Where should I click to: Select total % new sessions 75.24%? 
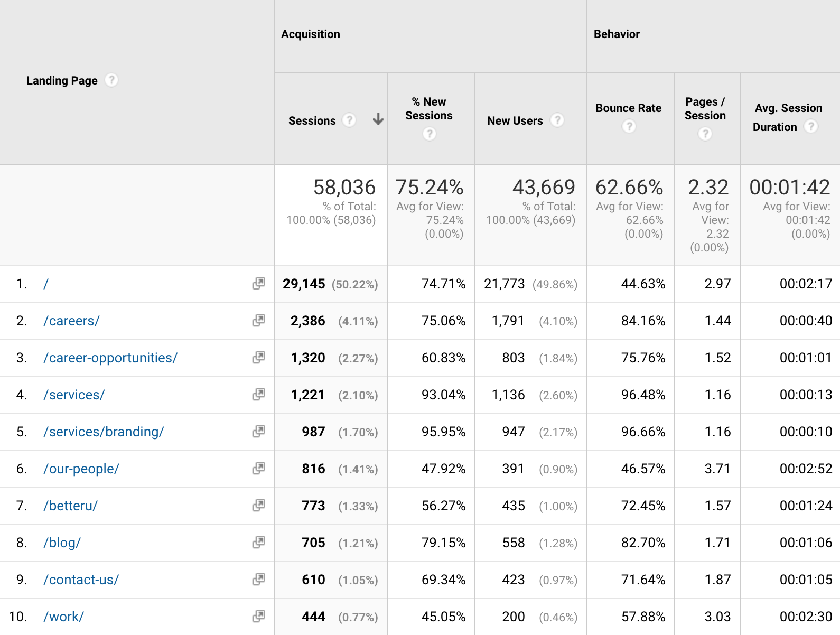[x=430, y=187]
